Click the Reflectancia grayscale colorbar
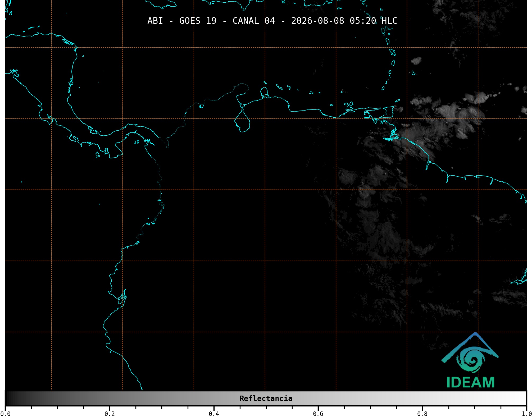Image resolution: width=532 pixels, height=417 pixels. click(x=266, y=398)
